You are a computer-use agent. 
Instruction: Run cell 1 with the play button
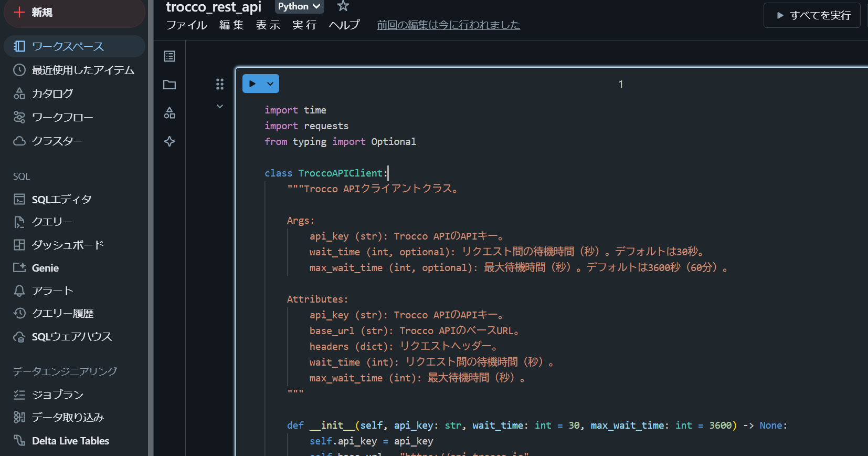(x=252, y=84)
